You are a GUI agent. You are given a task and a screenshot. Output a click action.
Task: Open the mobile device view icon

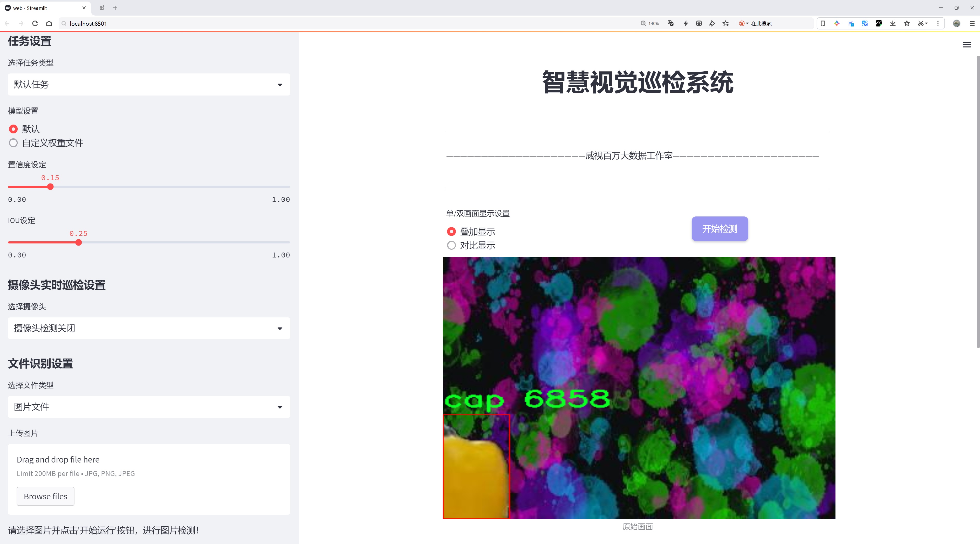coord(823,23)
